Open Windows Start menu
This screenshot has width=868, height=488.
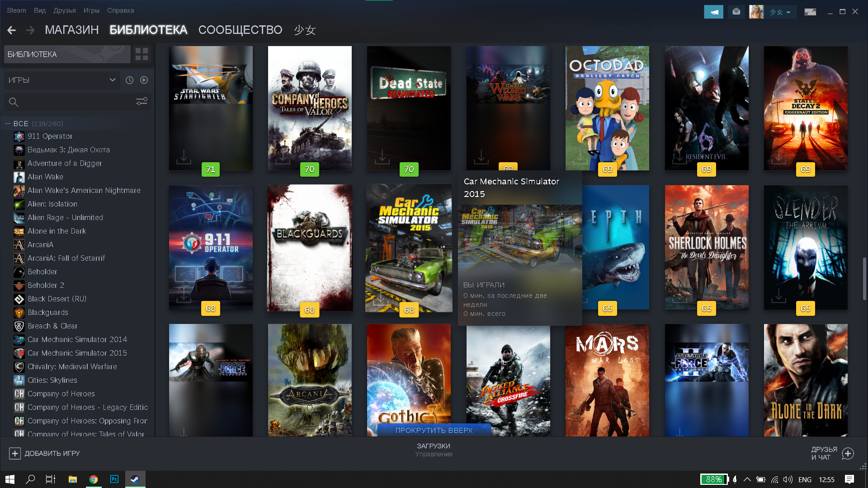pos(10,479)
